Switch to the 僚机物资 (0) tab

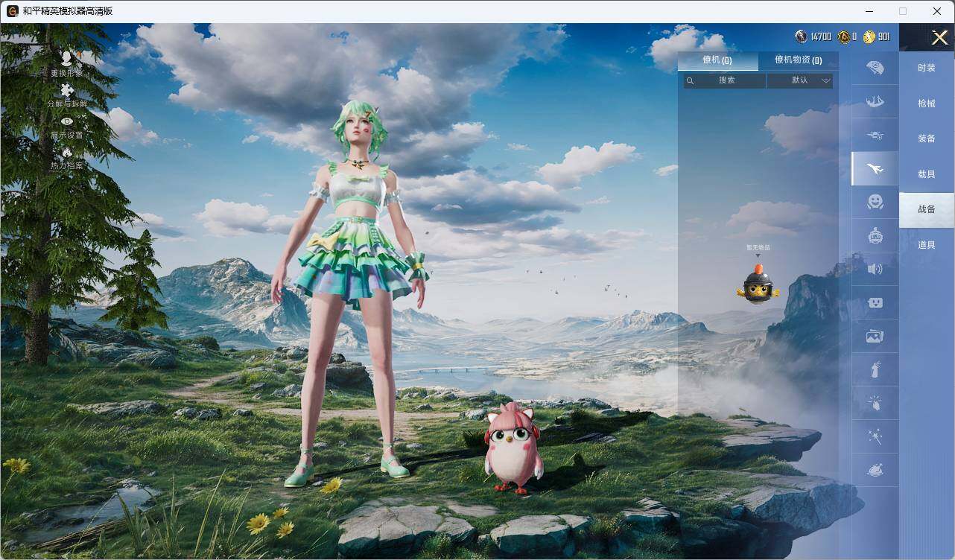tap(798, 60)
